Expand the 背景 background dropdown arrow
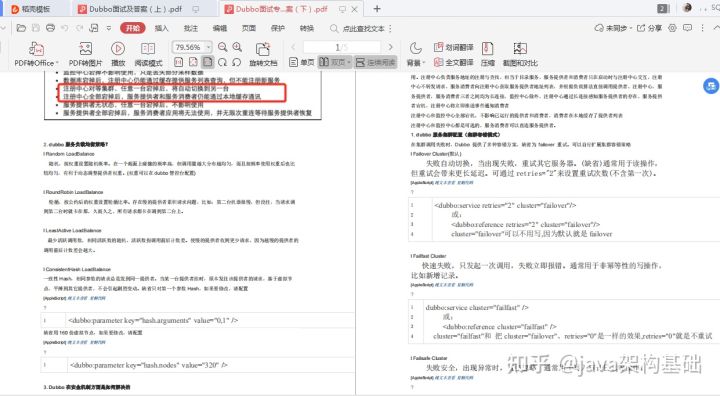720x396 pixels. click(x=423, y=63)
